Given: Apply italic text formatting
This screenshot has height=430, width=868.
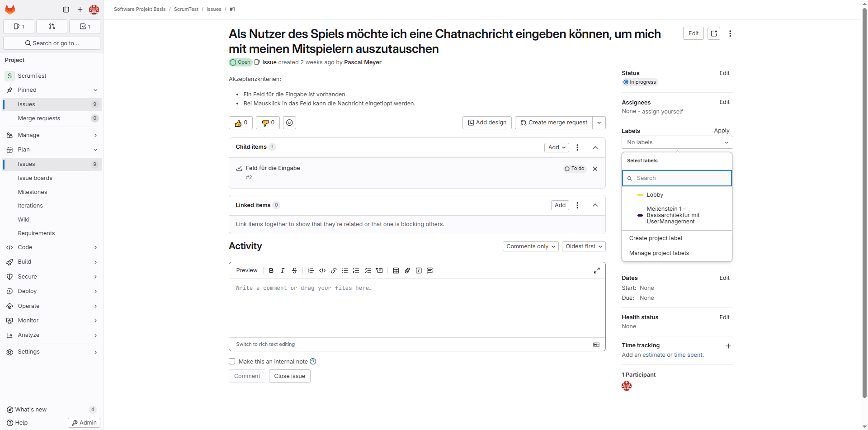Looking at the screenshot, I should tap(283, 270).
